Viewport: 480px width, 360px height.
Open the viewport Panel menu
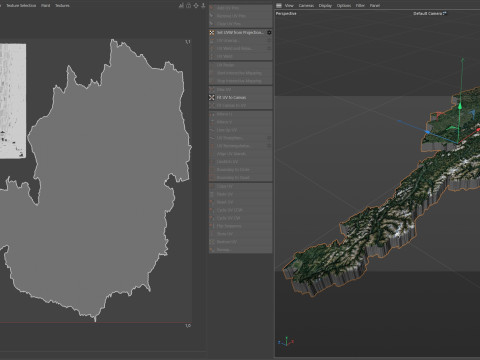pyautogui.click(x=375, y=6)
